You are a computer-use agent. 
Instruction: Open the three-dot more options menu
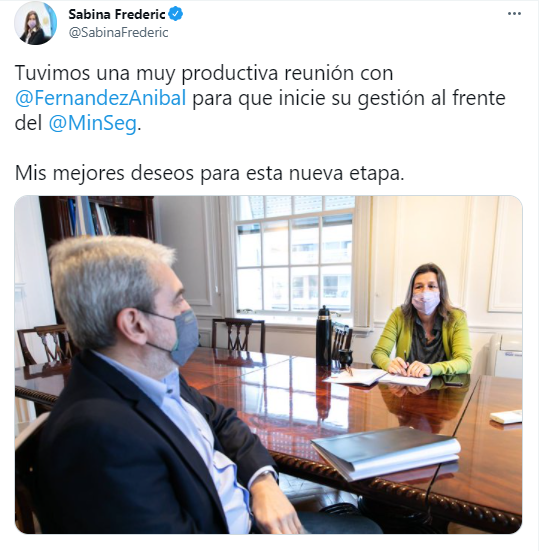coord(514,14)
